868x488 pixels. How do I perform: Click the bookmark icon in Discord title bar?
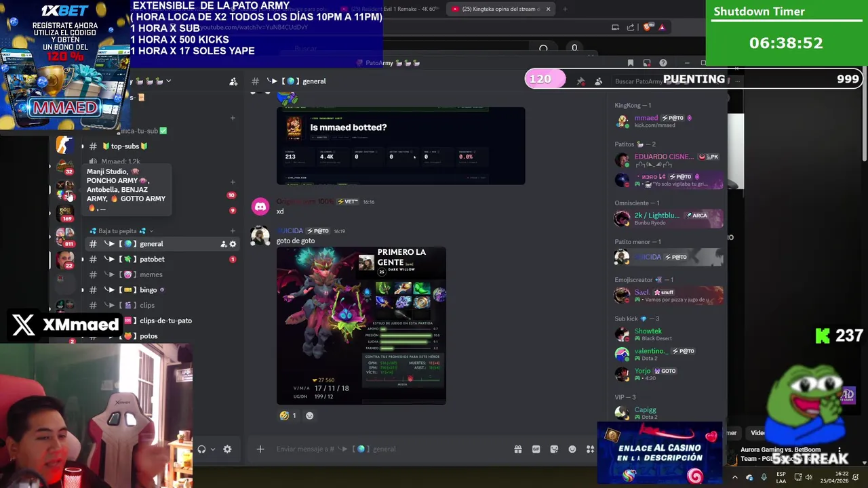coord(631,63)
